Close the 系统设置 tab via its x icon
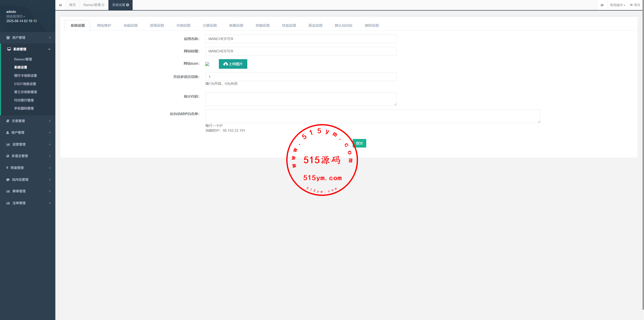The height and width of the screenshot is (320, 644). [128, 5]
